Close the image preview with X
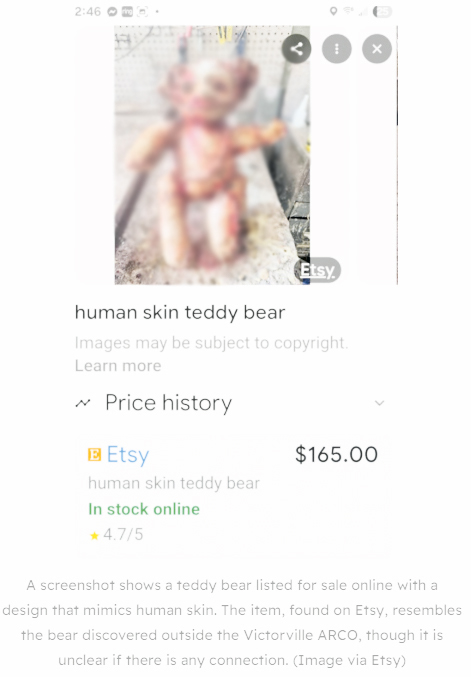This screenshot has width=471, height=677. click(x=377, y=49)
